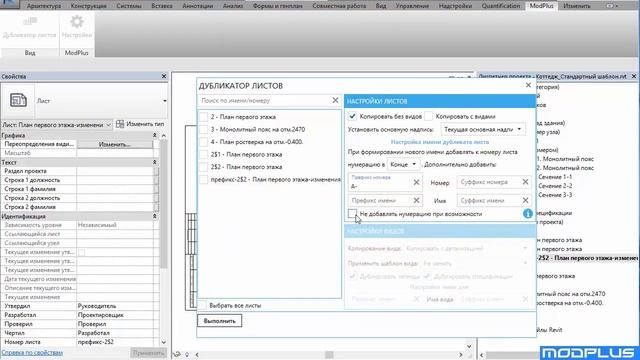Click the Применить button in Properties

click(x=148, y=353)
